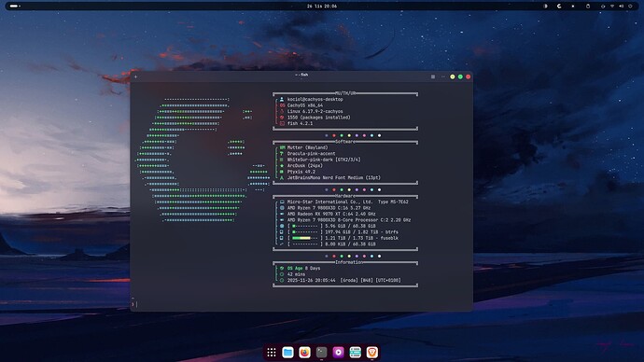Launch the purple media player in the dock
This screenshot has width=644, height=362.
pyautogui.click(x=339, y=352)
